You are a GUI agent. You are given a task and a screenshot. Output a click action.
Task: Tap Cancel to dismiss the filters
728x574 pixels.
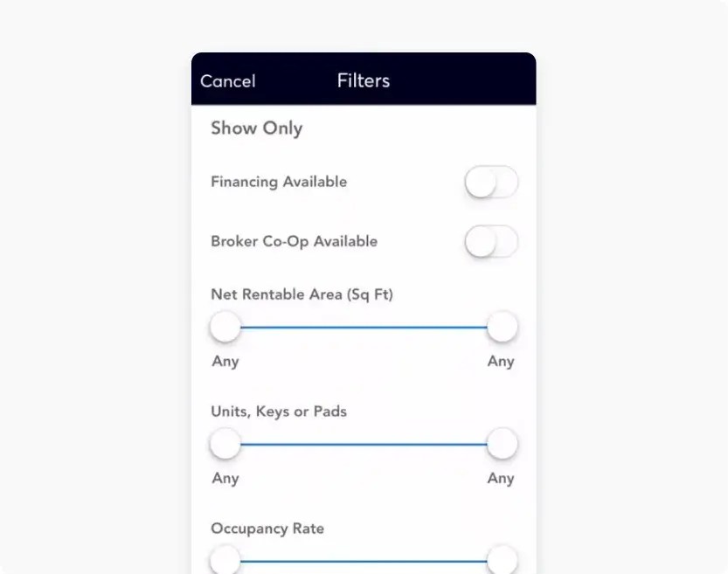click(x=228, y=81)
